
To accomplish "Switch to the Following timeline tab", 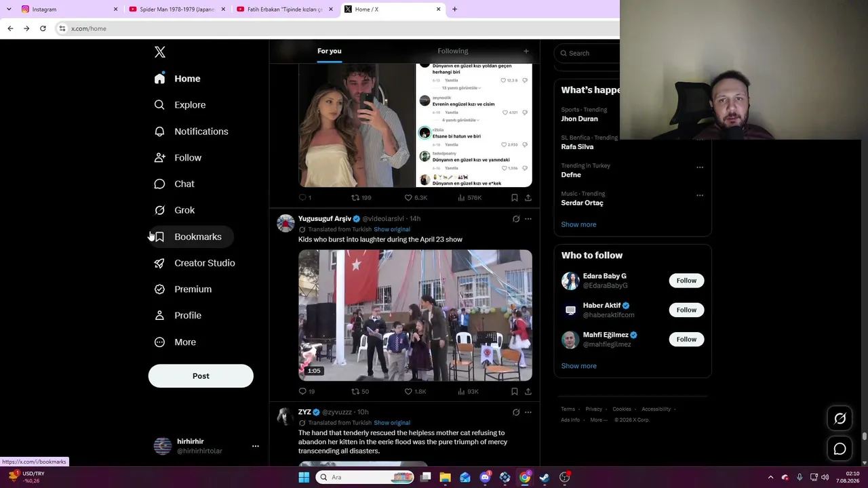I will coord(453,51).
